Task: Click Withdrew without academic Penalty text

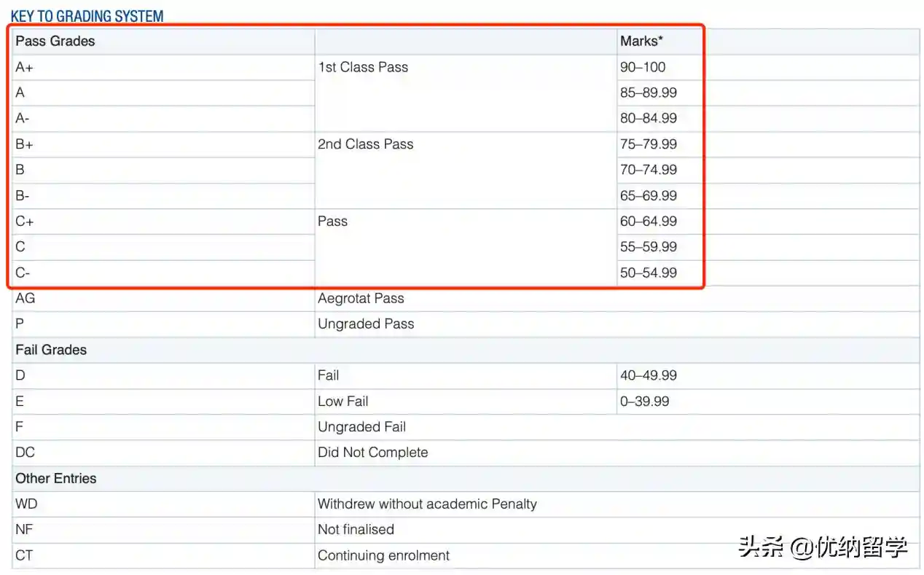Action: point(427,504)
